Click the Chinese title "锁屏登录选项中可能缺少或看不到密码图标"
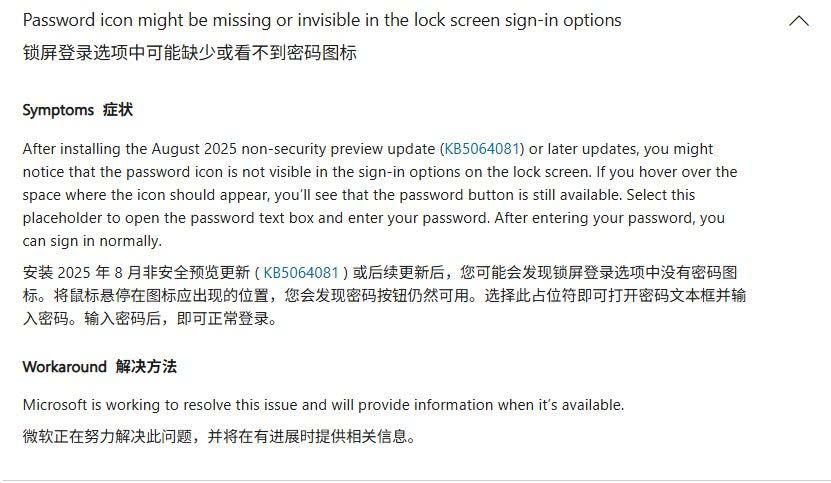The width and height of the screenshot is (831, 483). click(x=189, y=53)
